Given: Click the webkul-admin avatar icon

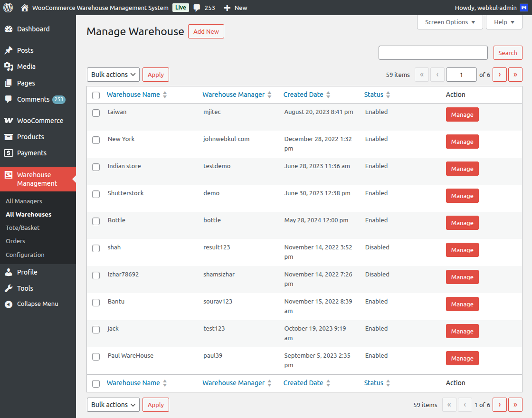Looking at the screenshot, I should tap(524, 8).
